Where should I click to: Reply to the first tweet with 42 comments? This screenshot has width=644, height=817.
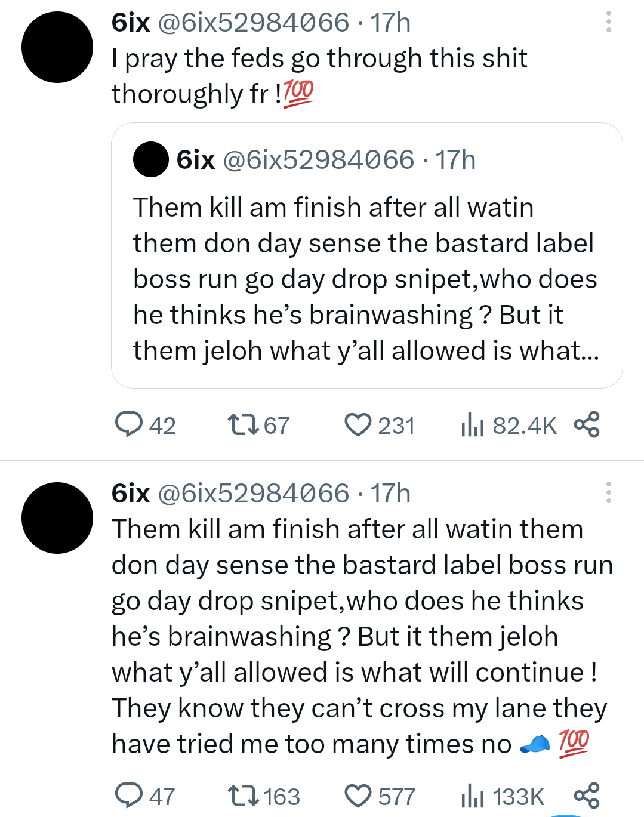click(129, 425)
